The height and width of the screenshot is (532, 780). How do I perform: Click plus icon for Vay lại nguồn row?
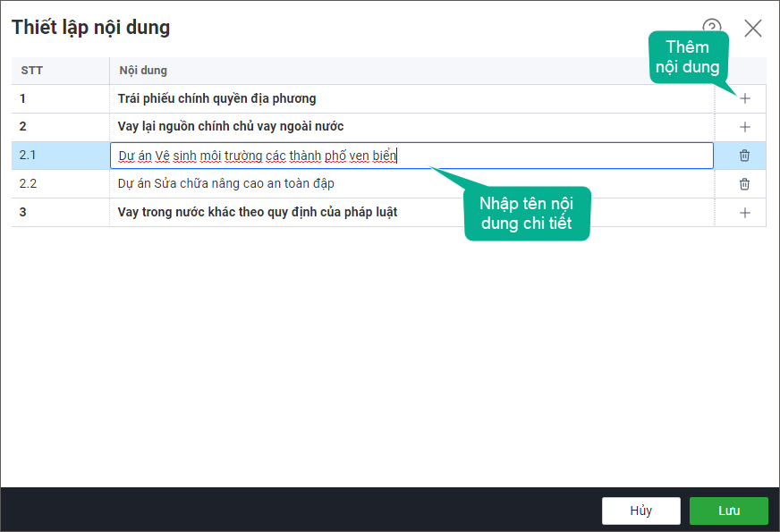[x=744, y=127]
